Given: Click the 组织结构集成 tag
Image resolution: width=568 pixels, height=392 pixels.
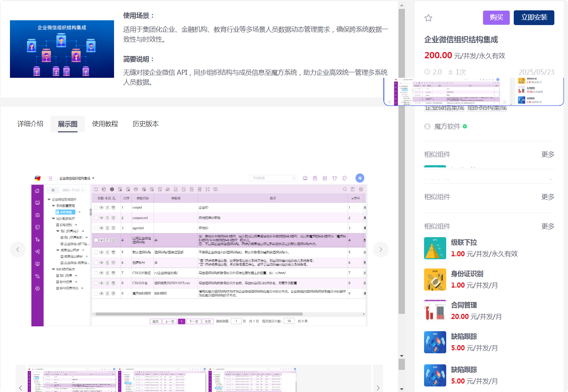Looking at the screenshot, I should [487, 108].
